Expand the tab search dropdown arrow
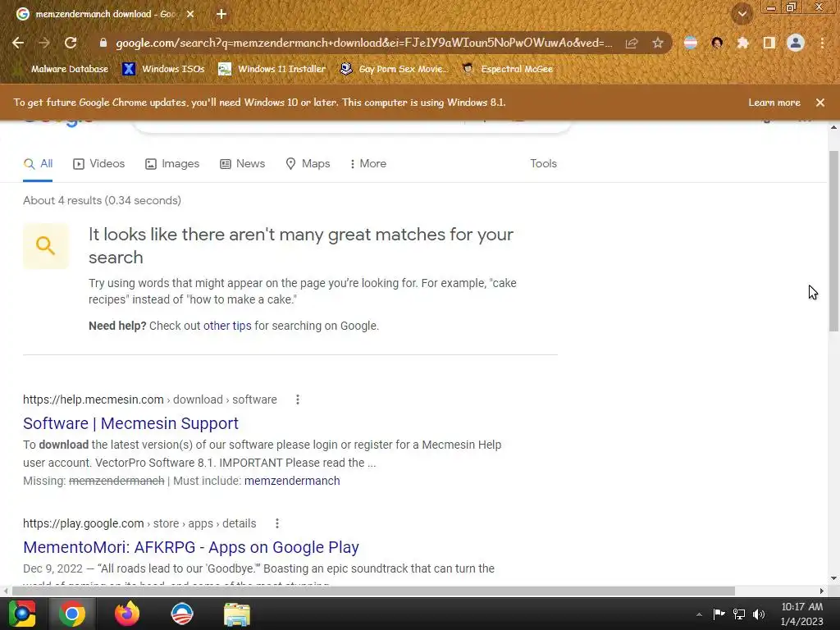840x630 pixels. [742, 14]
